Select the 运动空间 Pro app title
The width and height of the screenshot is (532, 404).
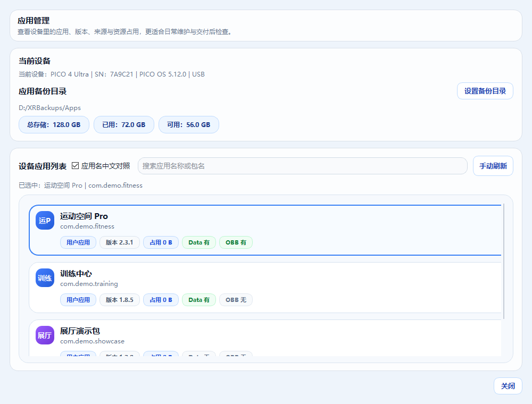point(84,216)
